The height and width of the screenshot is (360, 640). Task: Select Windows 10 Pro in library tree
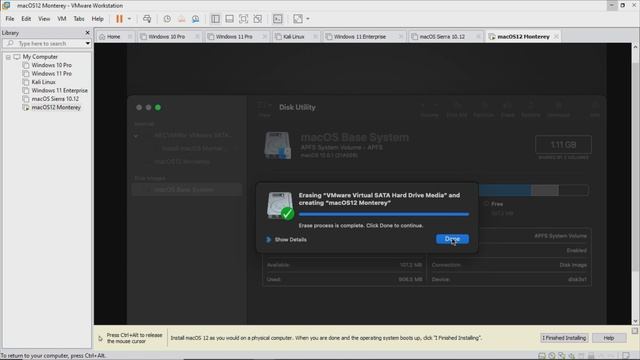pyautogui.click(x=51, y=65)
